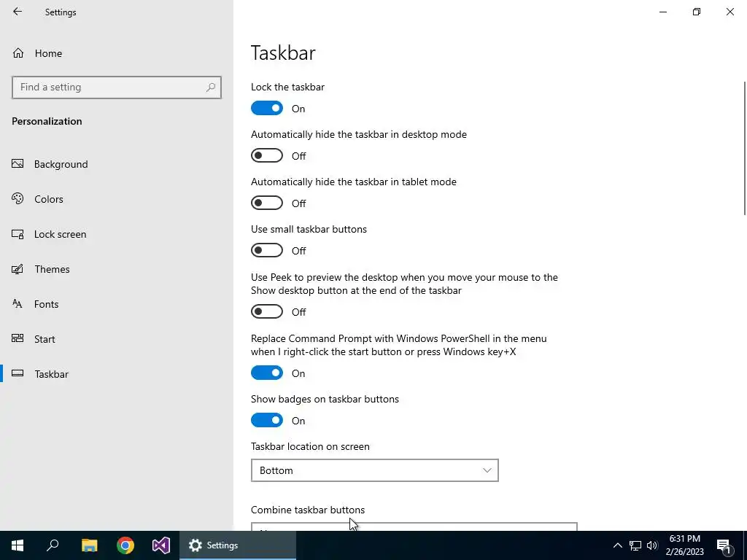Screen dimensions: 747x560
Task: Close the Settings window
Action: 729,12
